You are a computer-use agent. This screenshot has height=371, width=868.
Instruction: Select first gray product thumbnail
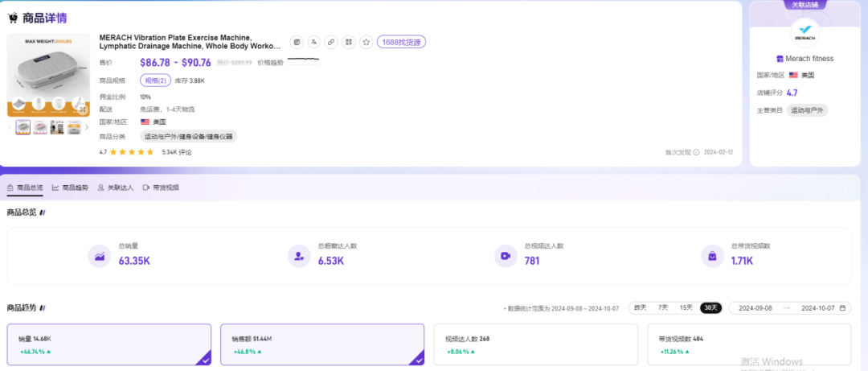23,127
